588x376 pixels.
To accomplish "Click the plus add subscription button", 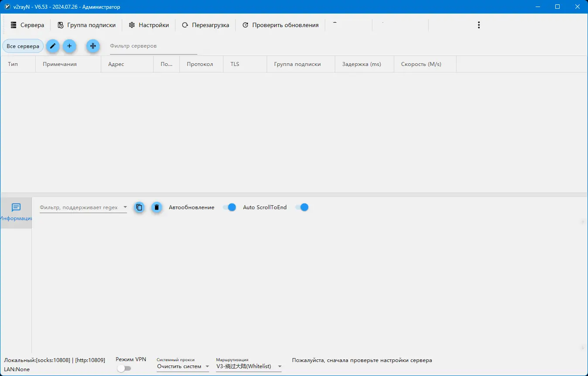I will click(69, 46).
